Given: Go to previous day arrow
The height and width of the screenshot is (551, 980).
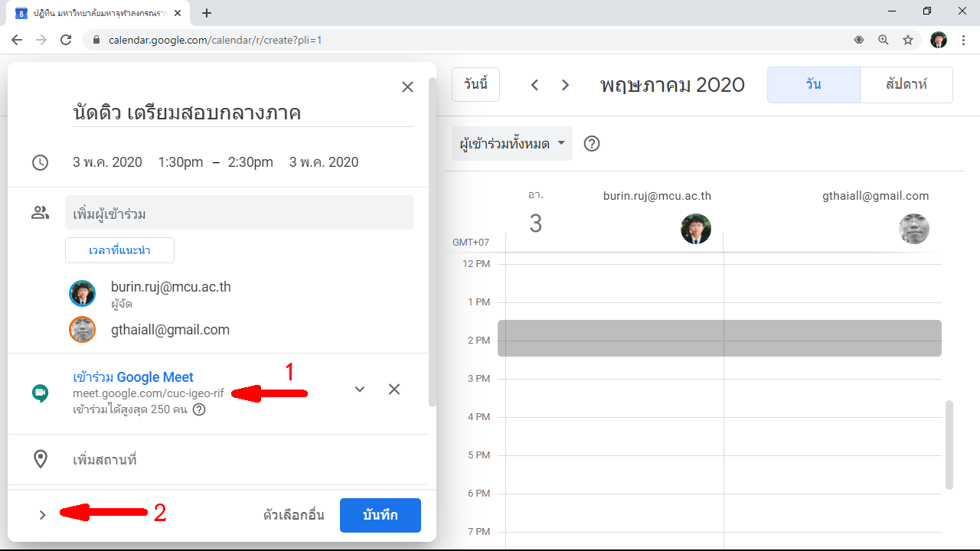Looking at the screenshot, I should click(x=535, y=85).
